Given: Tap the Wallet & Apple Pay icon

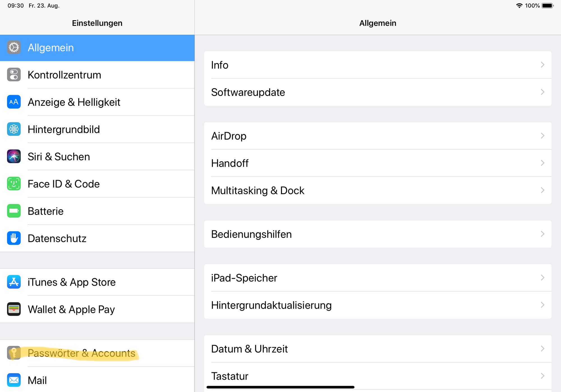Looking at the screenshot, I should (x=14, y=309).
